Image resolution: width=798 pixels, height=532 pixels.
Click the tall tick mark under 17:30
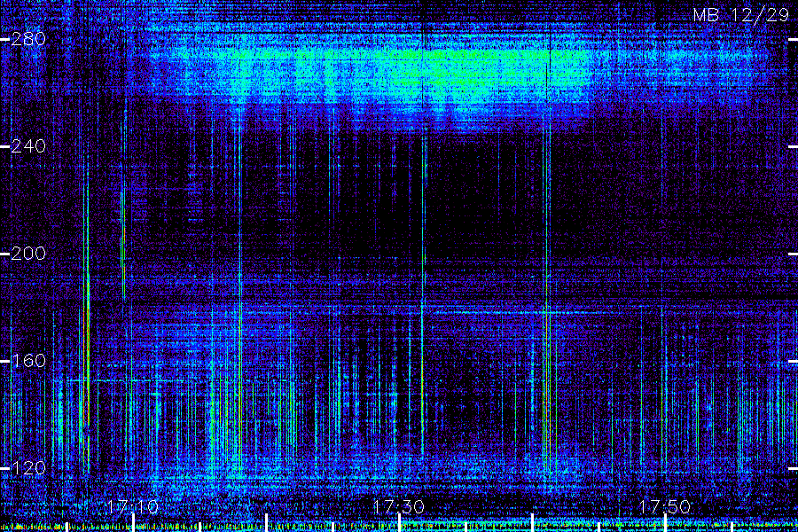pos(399,523)
